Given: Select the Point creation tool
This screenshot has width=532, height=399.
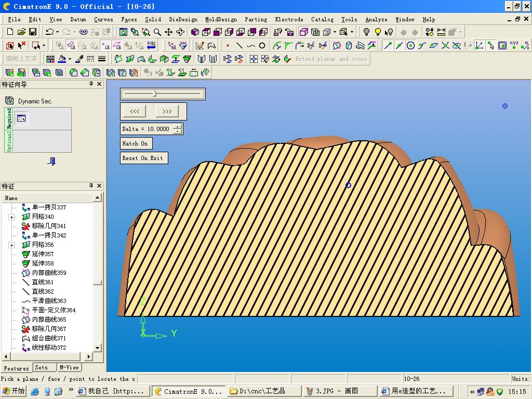Looking at the screenshot, I should 228,45.
